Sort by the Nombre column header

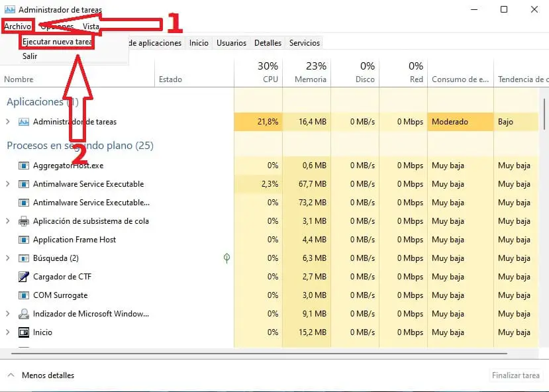pyautogui.click(x=19, y=79)
